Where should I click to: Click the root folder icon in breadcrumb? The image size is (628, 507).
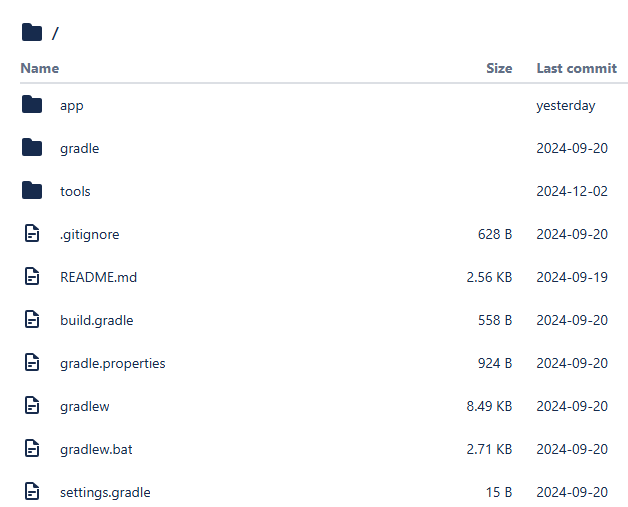[32, 32]
